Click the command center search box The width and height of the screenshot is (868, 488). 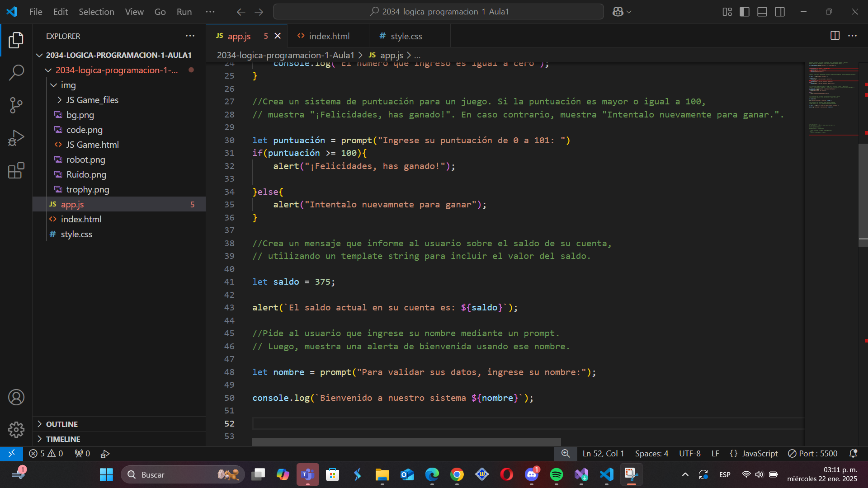tap(439, 12)
